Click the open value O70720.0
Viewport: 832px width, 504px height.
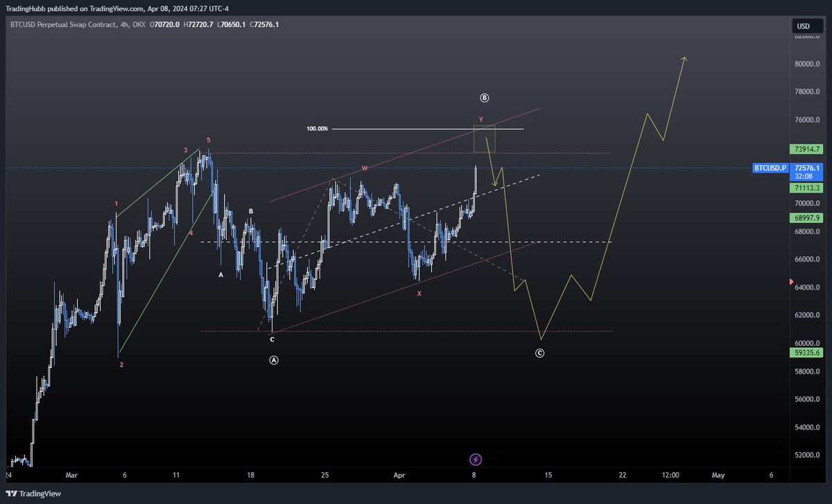click(x=164, y=24)
